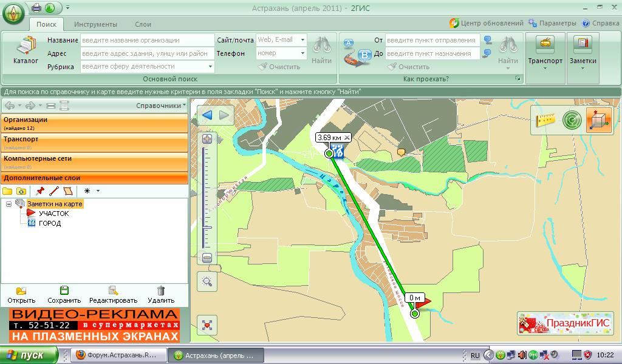
Task: Click the magnifier area zoom tool
Action: 207,281
